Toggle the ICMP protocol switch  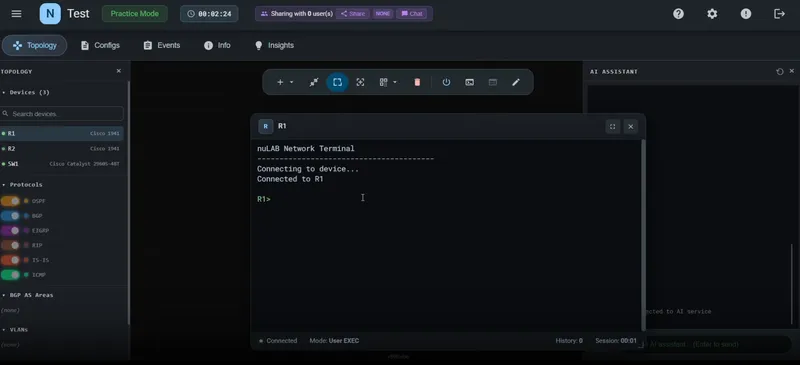tap(10, 275)
